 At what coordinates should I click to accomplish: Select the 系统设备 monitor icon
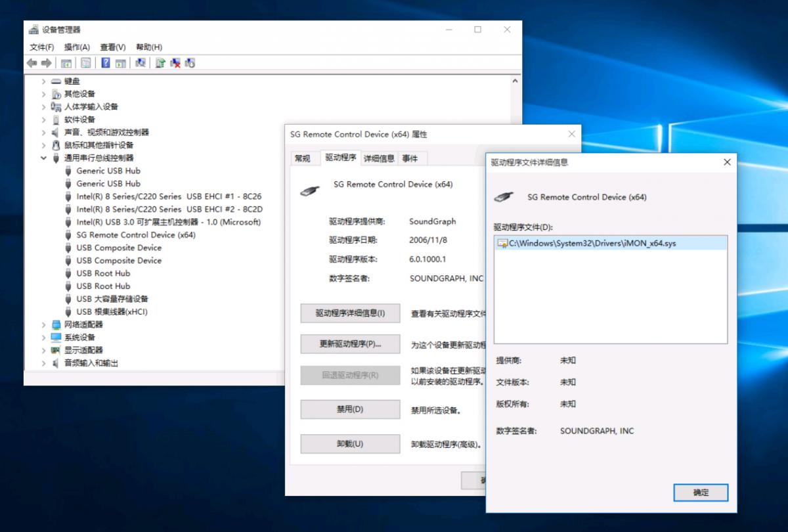56,337
